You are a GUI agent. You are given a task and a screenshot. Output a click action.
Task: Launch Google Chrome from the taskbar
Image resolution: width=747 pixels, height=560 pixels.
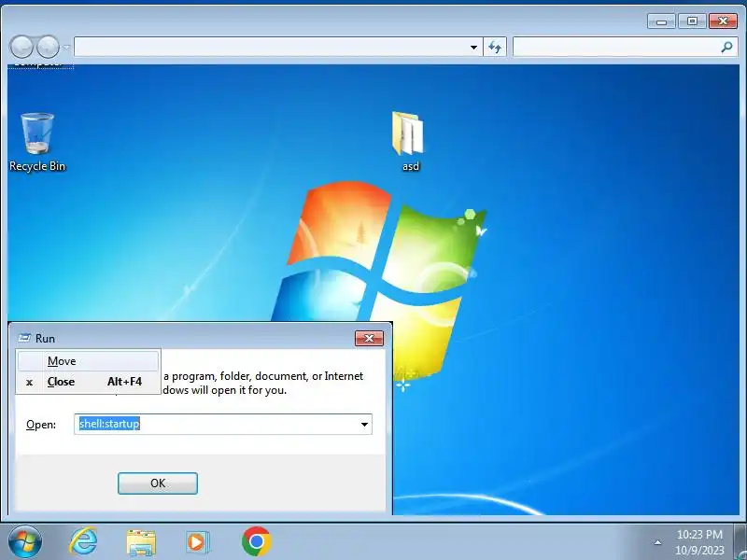(x=256, y=541)
